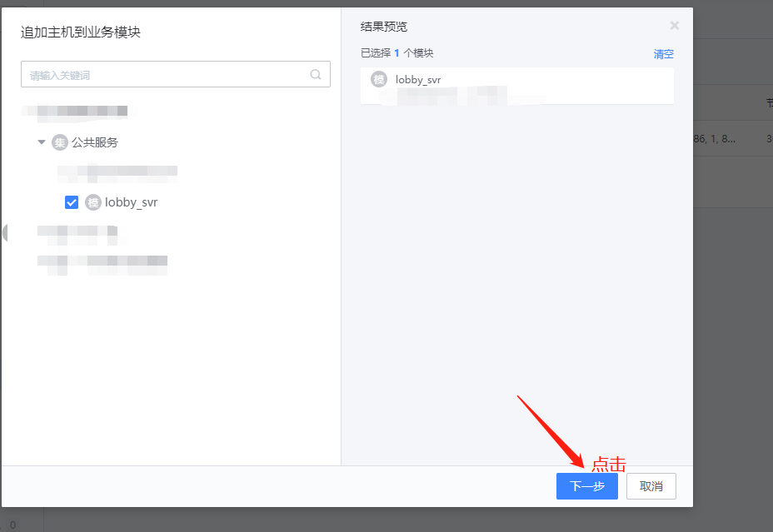Click the 节 column header behind the dialog

pos(767,102)
